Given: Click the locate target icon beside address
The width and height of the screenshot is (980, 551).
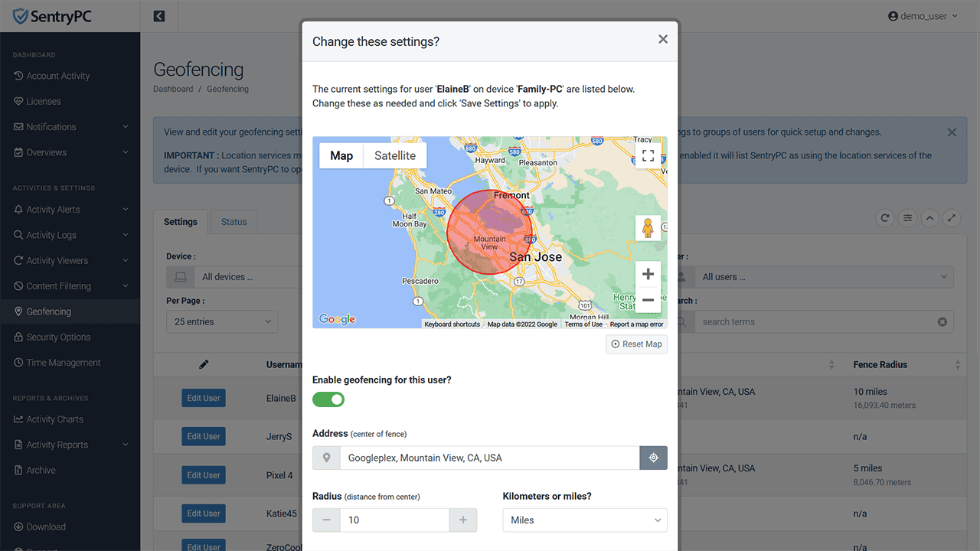Looking at the screenshot, I should tap(653, 458).
